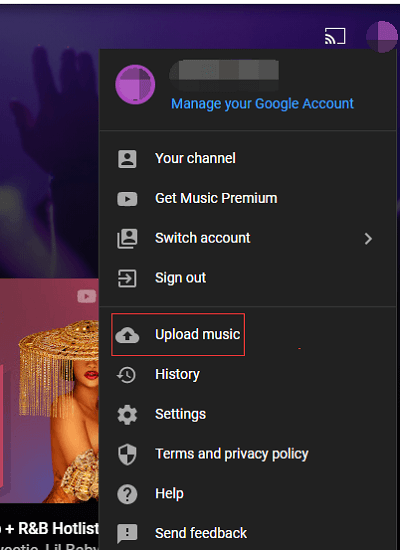
Task: Click the large avatar inside the account menu
Action: click(x=135, y=85)
